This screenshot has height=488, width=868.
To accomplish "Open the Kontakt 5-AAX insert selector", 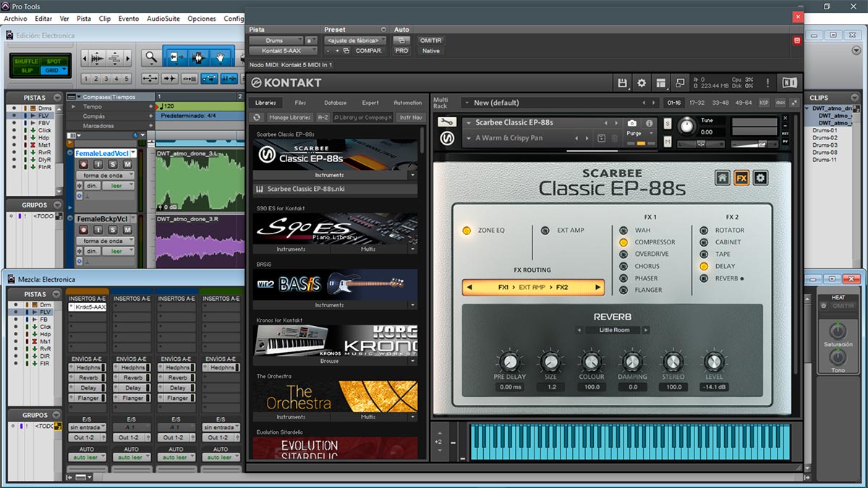I will (x=283, y=51).
